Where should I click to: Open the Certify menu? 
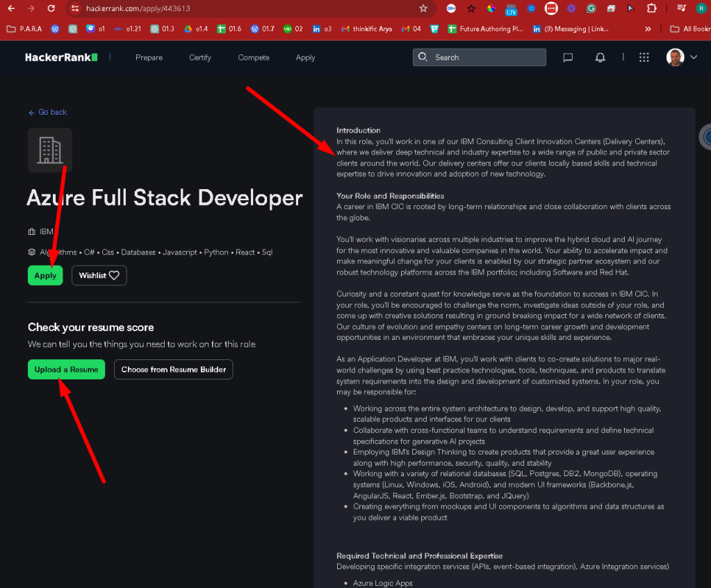200,58
